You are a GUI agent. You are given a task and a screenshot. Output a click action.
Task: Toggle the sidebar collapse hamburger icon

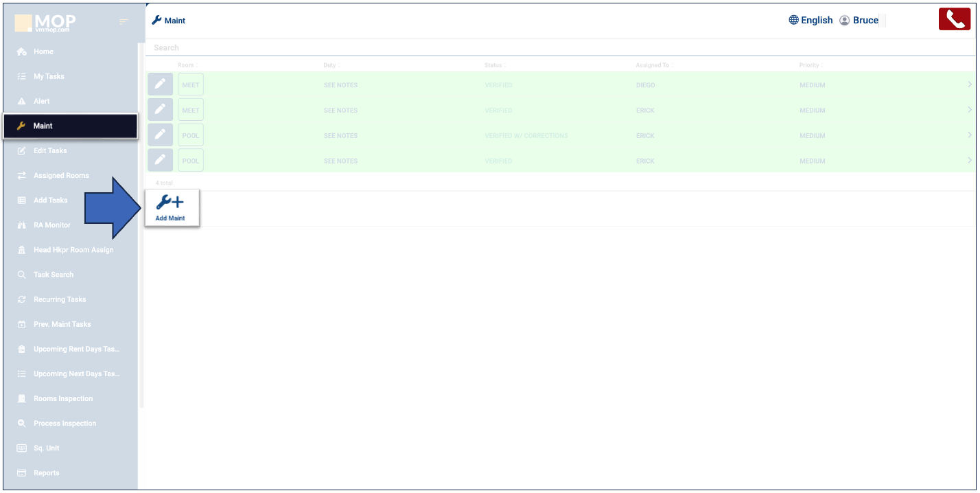[124, 22]
